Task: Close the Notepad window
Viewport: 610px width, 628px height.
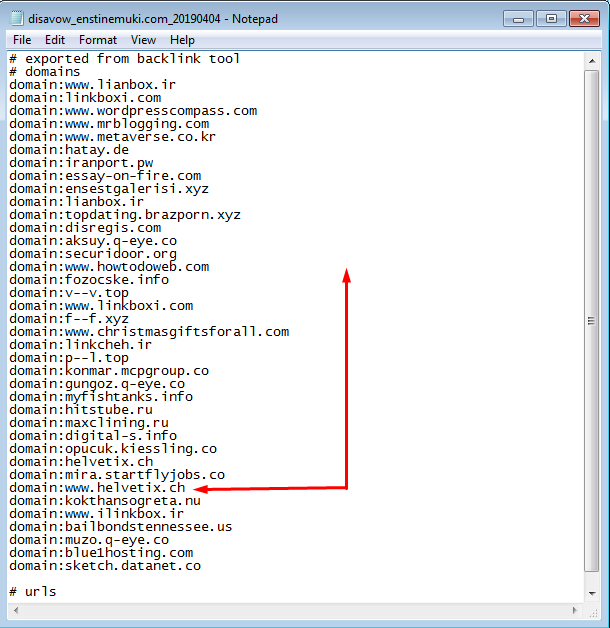Action: point(584,19)
